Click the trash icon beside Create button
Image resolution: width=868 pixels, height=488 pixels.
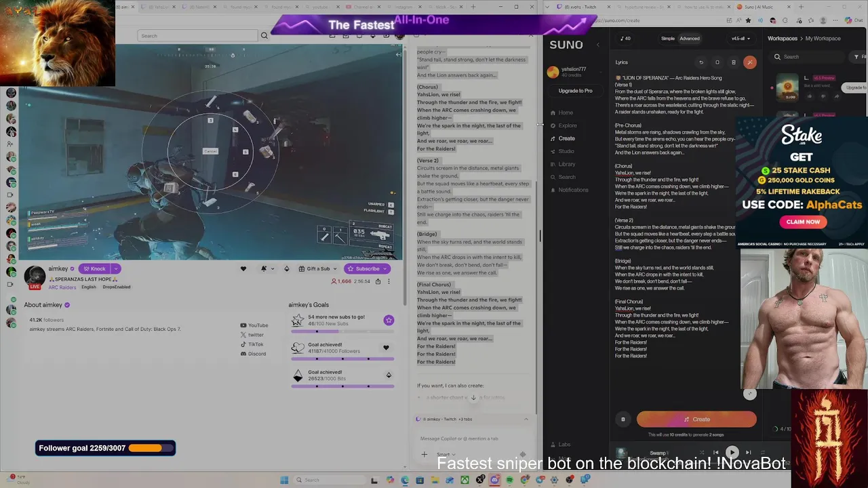(x=623, y=420)
